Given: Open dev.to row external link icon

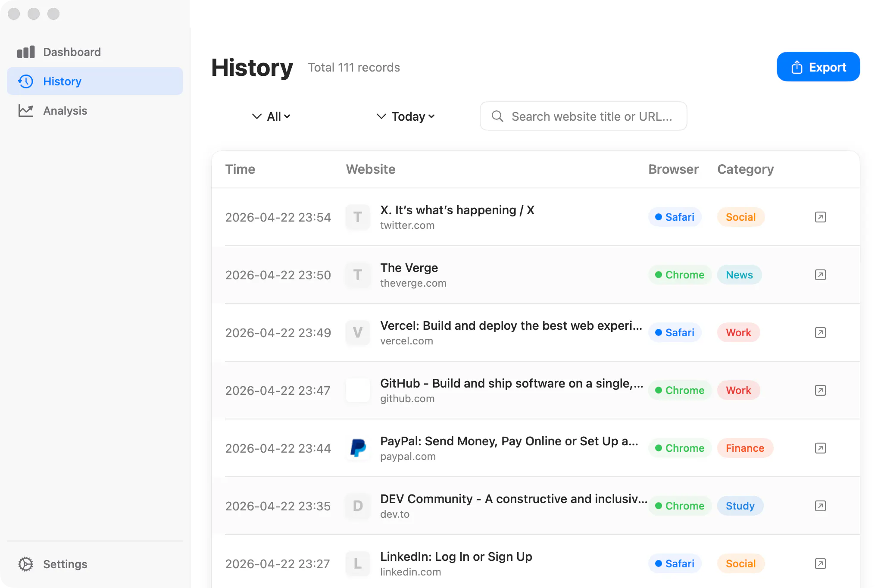Looking at the screenshot, I should pos(820,506).
